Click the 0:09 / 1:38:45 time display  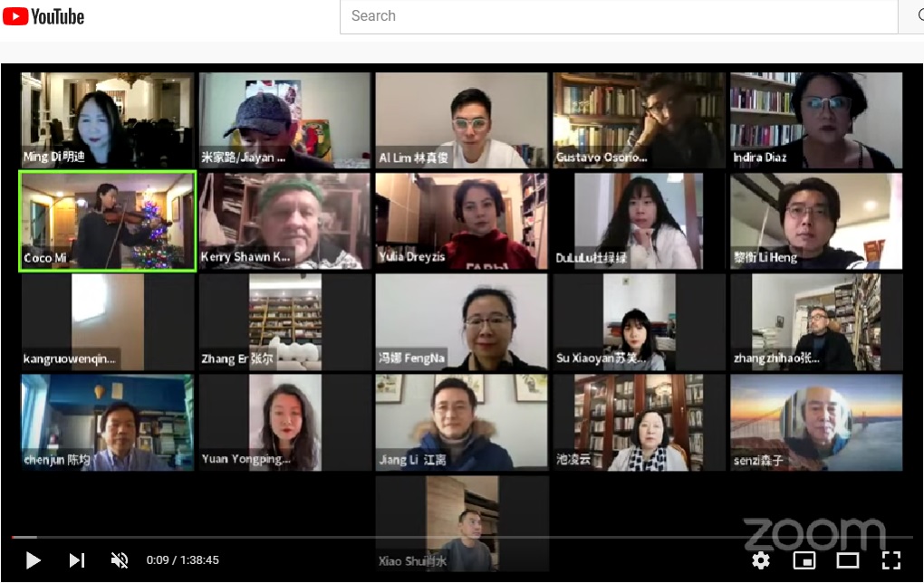point(182,560)
